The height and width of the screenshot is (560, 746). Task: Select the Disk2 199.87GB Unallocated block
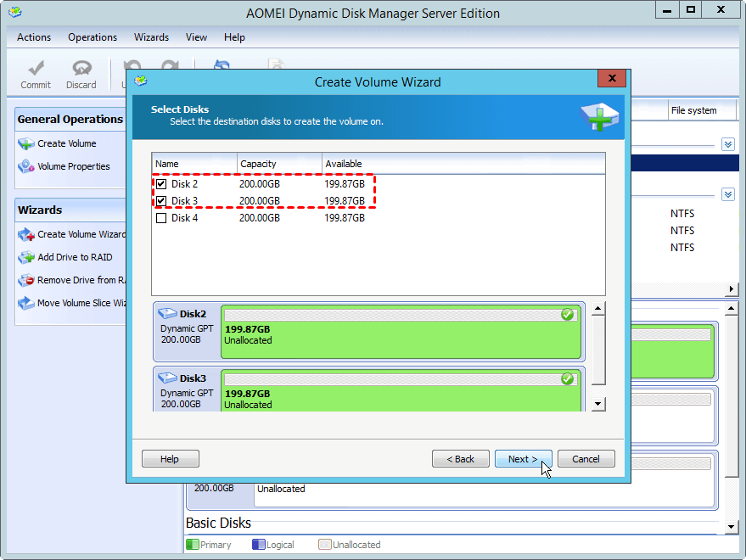(x=401, y=332)
